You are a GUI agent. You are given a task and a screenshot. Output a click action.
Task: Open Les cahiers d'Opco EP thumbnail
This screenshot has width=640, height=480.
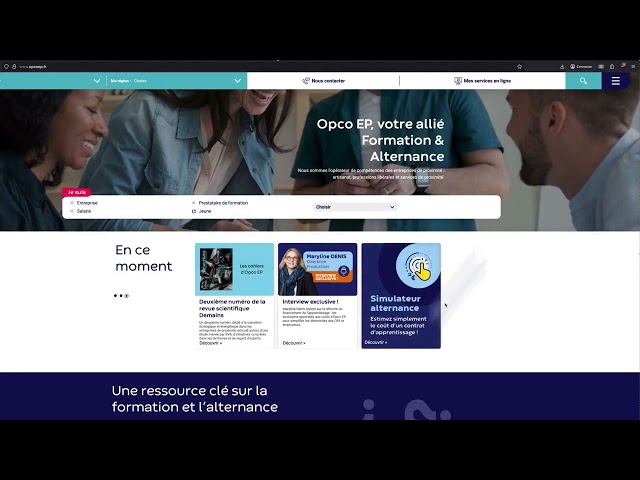pos(234,269)
